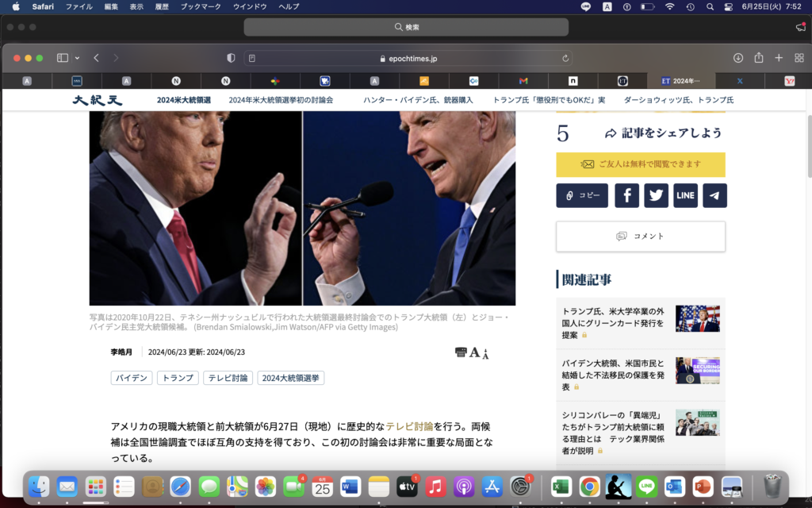Image resolution: width=812 pixels, height=508 pixels.
Task: Click the コピー link button
Action: coord(582,195)
